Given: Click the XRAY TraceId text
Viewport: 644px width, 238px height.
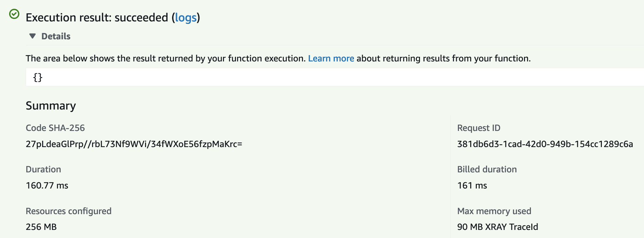Looking at the screenshot, I should click(511, 227).
